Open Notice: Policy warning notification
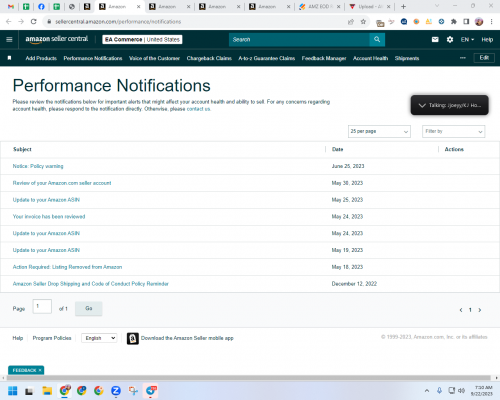 [38, 166]
